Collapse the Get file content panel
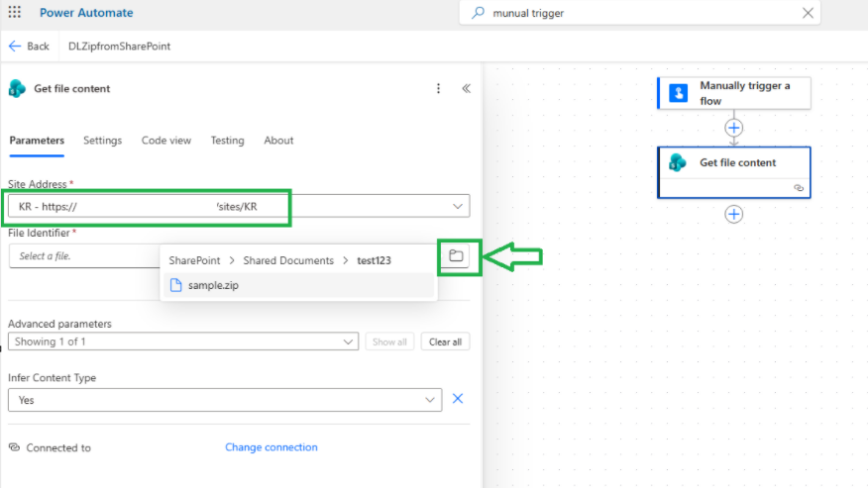The height and width of the screenshot is (488, 868). tap(466, 88)
